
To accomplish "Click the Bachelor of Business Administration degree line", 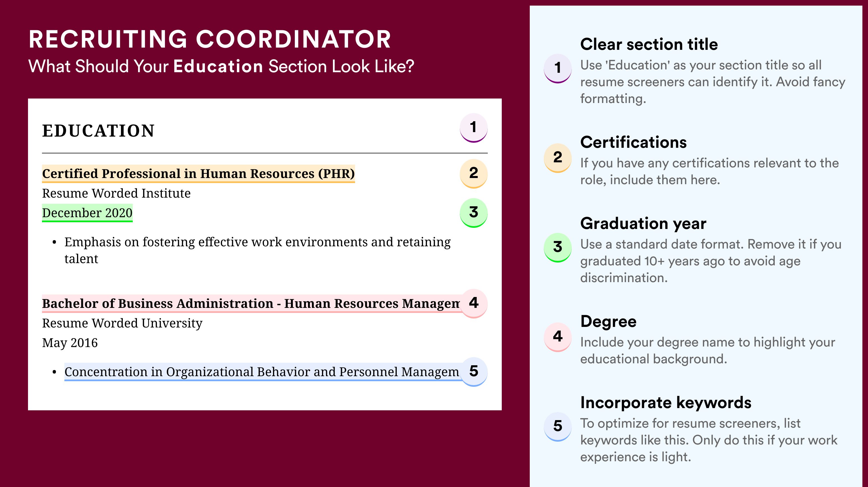I will pos(251,303).
